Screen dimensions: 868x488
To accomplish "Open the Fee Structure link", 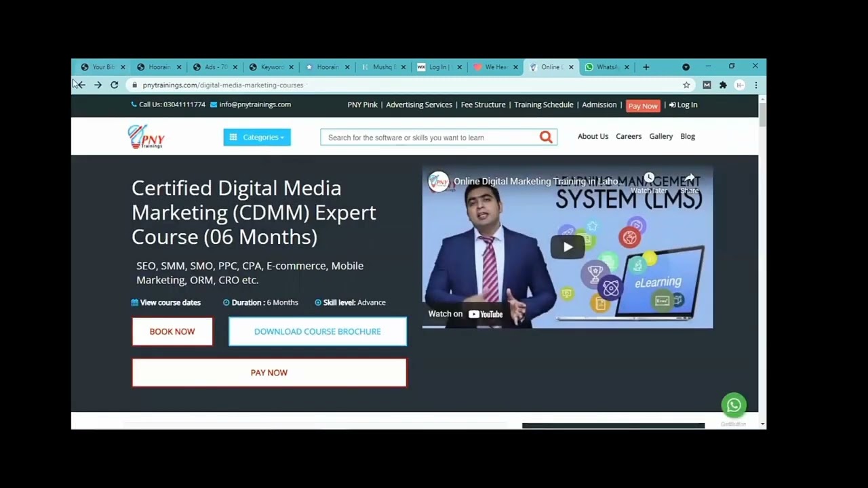I will [483, 105].
